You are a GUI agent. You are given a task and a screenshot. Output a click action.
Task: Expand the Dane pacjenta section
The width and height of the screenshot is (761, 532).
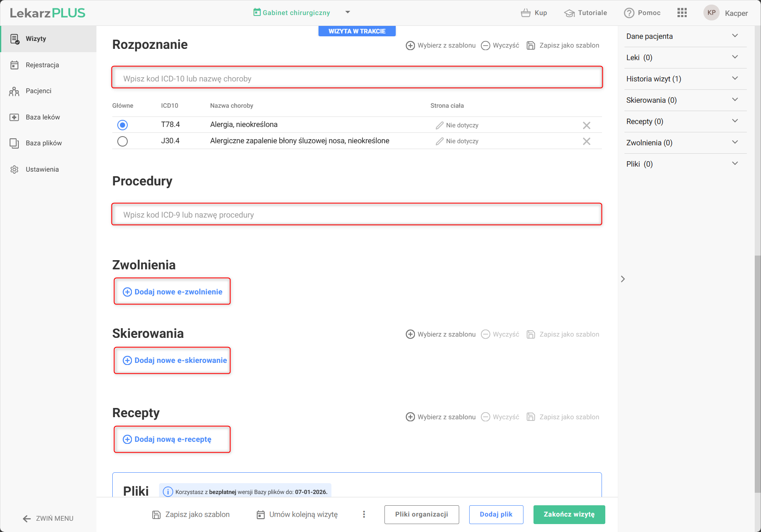[x=735, y=36]
